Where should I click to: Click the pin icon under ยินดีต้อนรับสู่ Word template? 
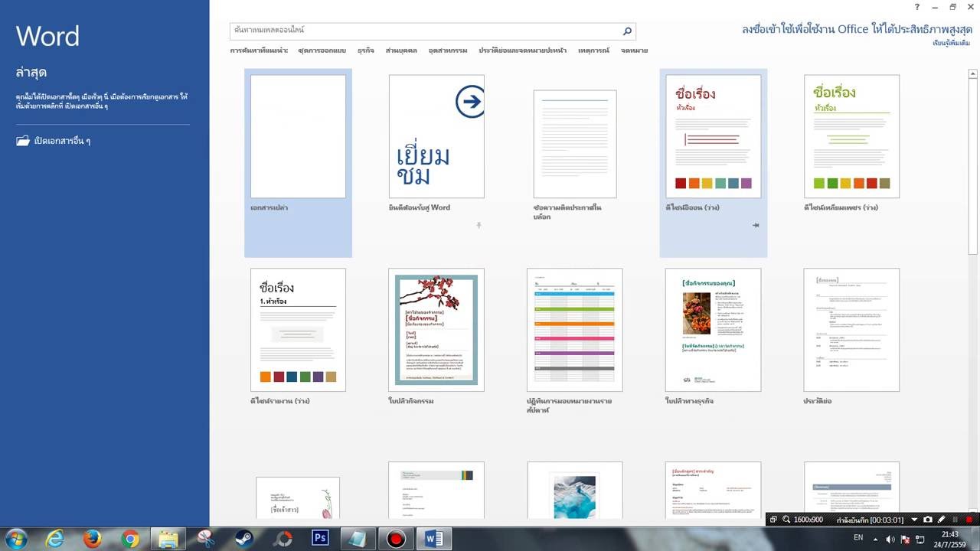coord(479,225)
